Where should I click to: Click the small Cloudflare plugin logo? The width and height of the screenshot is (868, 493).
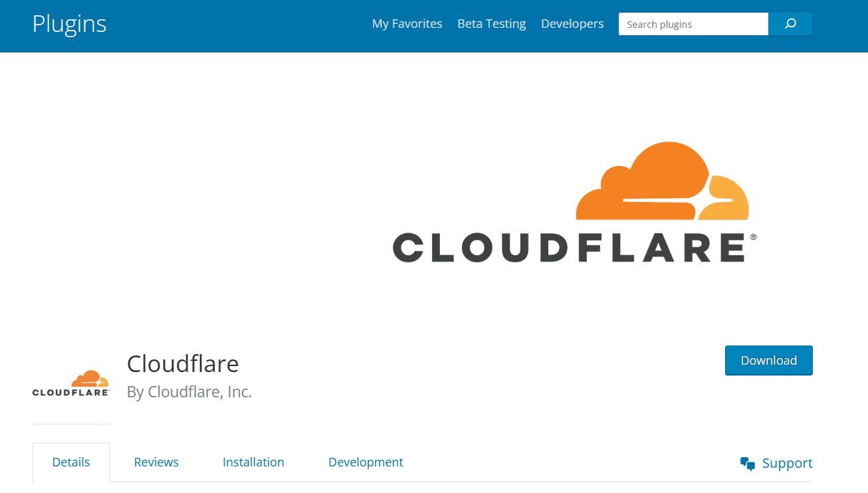[71, 384]
